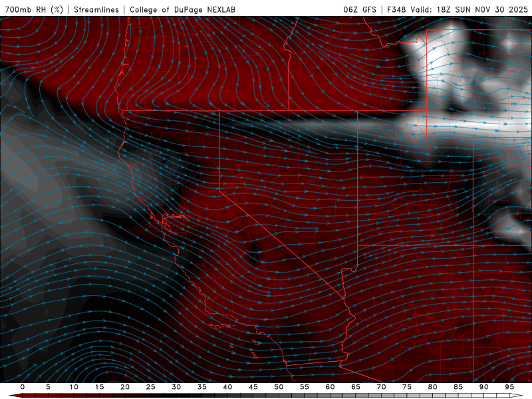
Task: Click the "20" scale label
Action: 125,387
